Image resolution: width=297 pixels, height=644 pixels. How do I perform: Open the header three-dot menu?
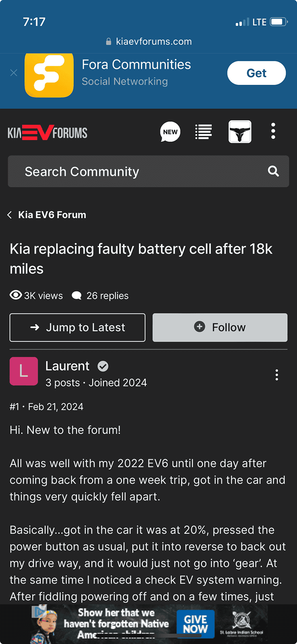click(x=273, y=131)
